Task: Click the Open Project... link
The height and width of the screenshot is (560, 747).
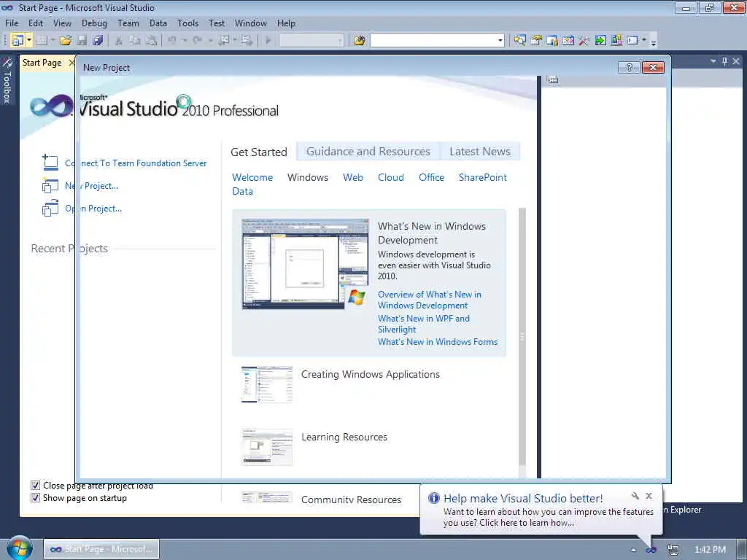Action: click(93, 208)
